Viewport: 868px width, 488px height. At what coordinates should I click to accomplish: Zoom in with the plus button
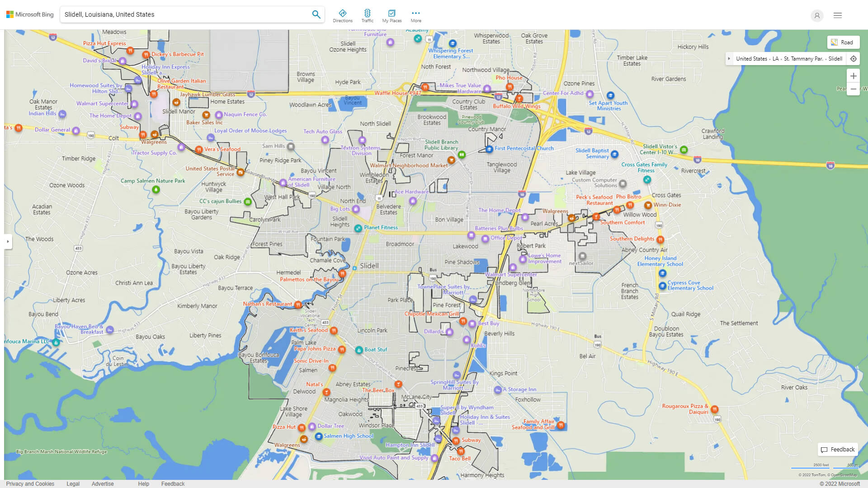coord(853,76)
